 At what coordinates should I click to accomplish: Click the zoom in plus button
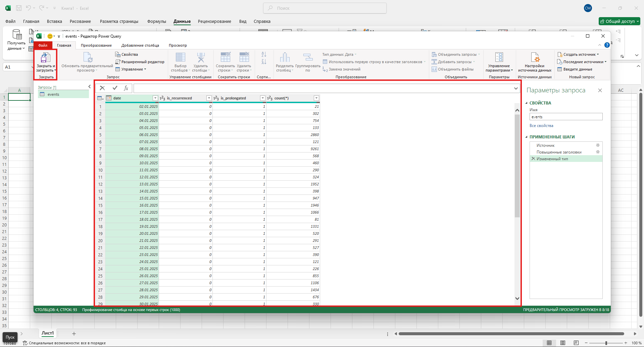tap(626, 343)
